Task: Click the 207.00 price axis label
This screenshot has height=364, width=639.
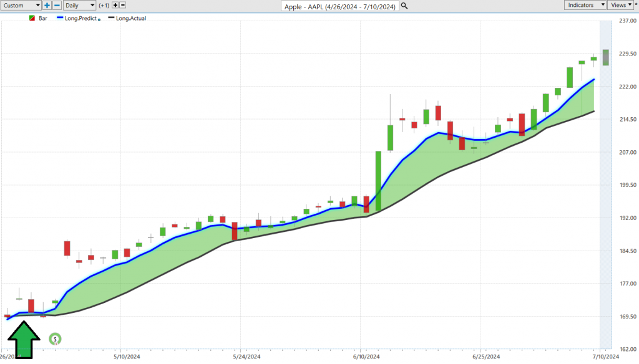Action: click(x=628, y=152)
